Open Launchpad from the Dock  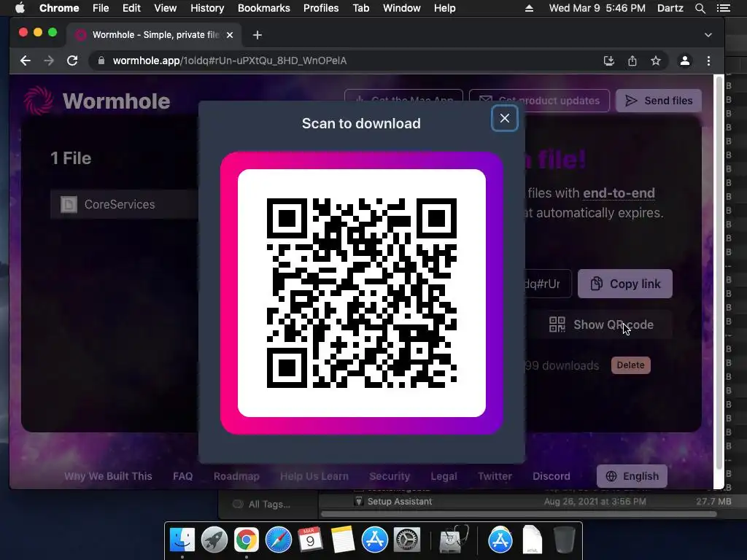click(x=214, y=540)
